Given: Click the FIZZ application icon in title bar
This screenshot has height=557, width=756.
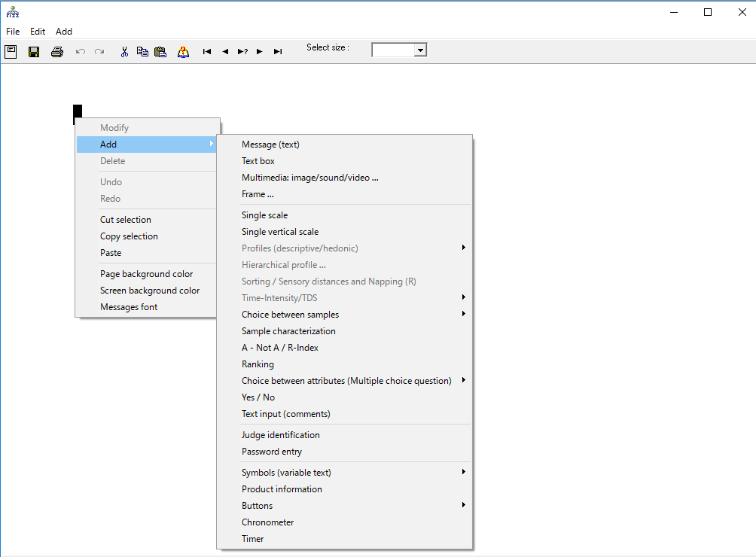Looking at the screenshot, I should tap(13, 12).
